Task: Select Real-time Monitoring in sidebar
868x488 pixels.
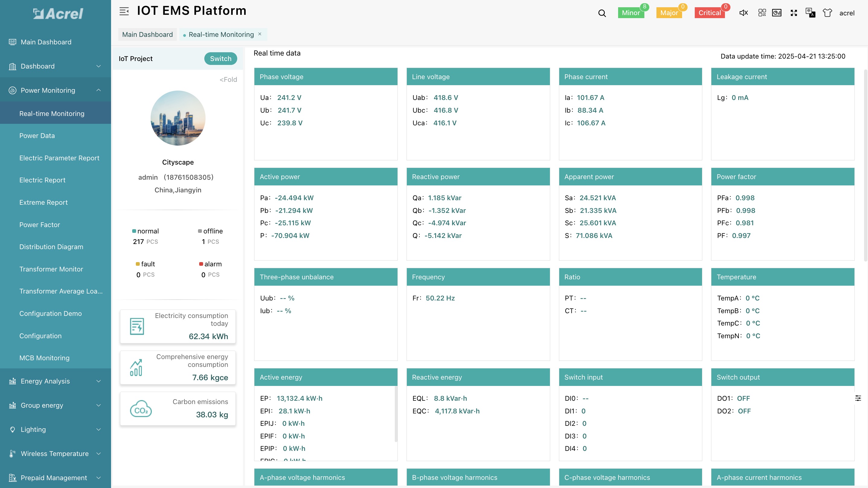Action: click(56, 113)
